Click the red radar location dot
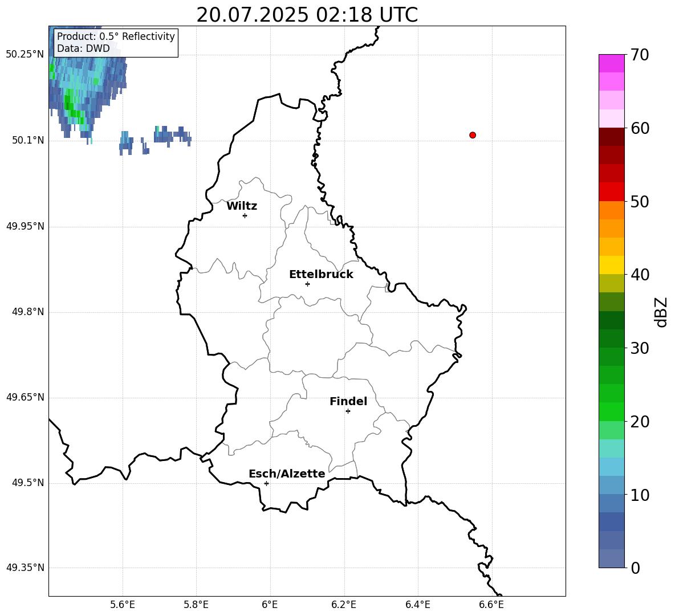Screen dimensions: 675x616 click(473, 135)
